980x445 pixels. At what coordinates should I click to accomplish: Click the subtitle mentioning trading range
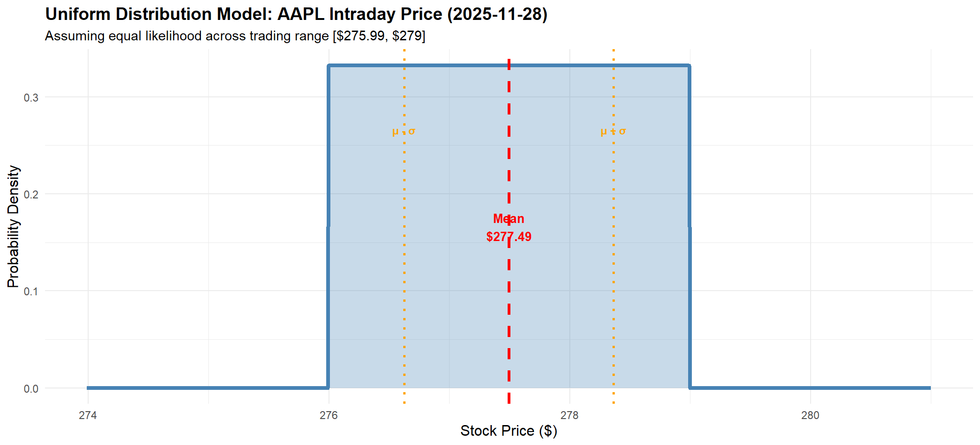click(235, 36)
